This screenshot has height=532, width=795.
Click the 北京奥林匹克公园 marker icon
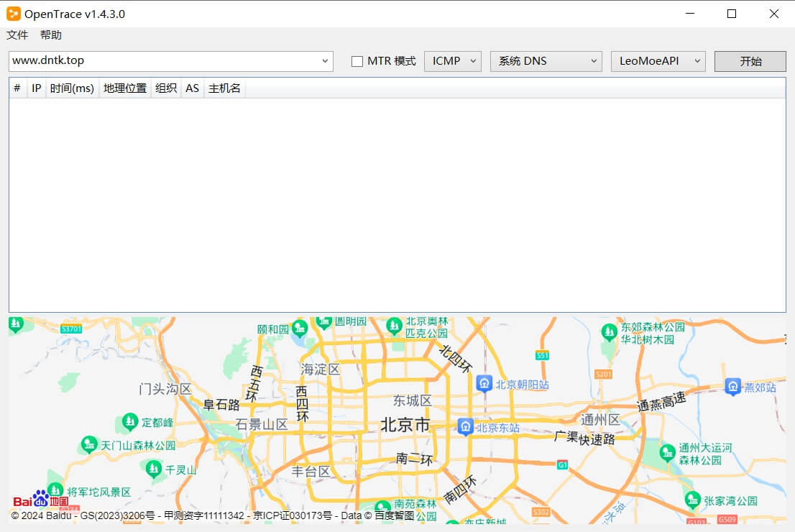click(x=394, y=326)
